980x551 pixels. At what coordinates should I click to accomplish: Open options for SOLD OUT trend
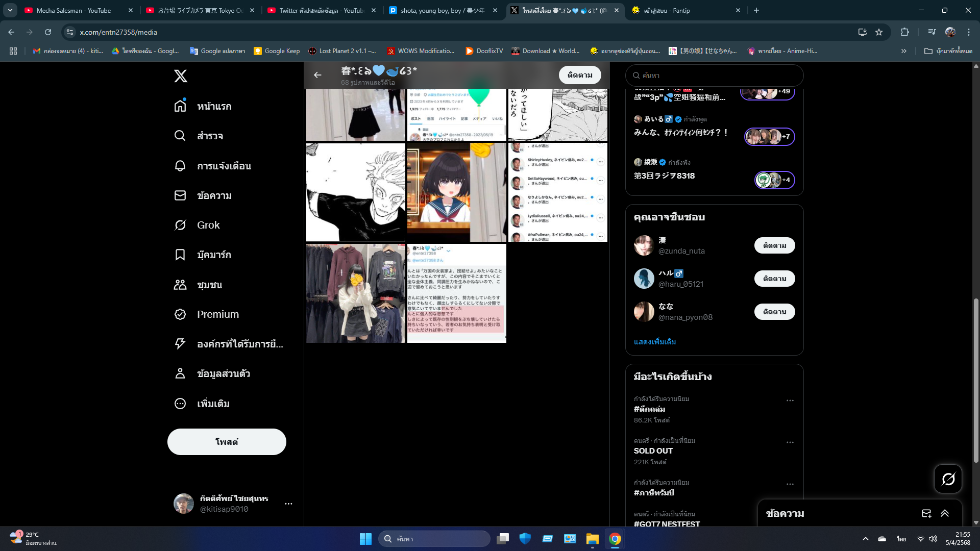pyautogui.click(x=790, y=442)
